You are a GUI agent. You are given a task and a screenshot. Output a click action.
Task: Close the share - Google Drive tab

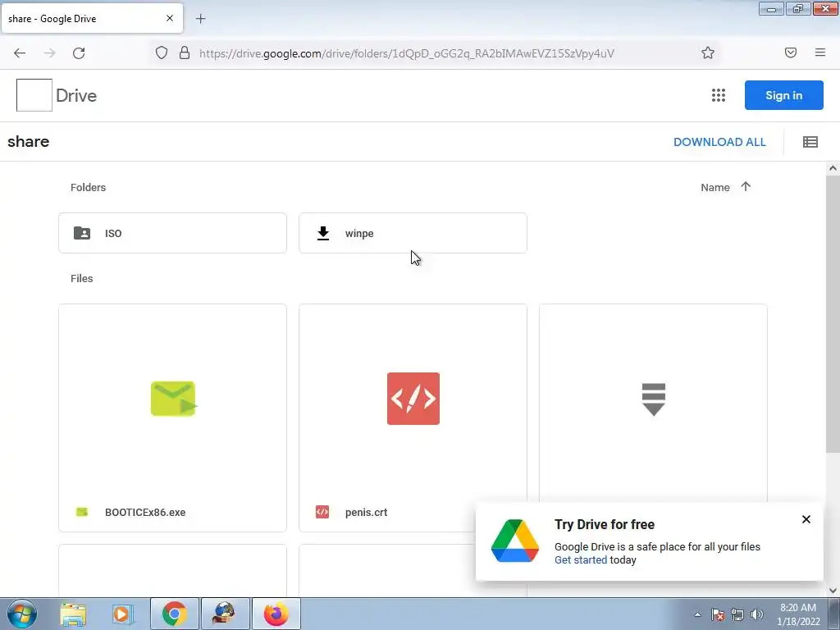point(169,18)
